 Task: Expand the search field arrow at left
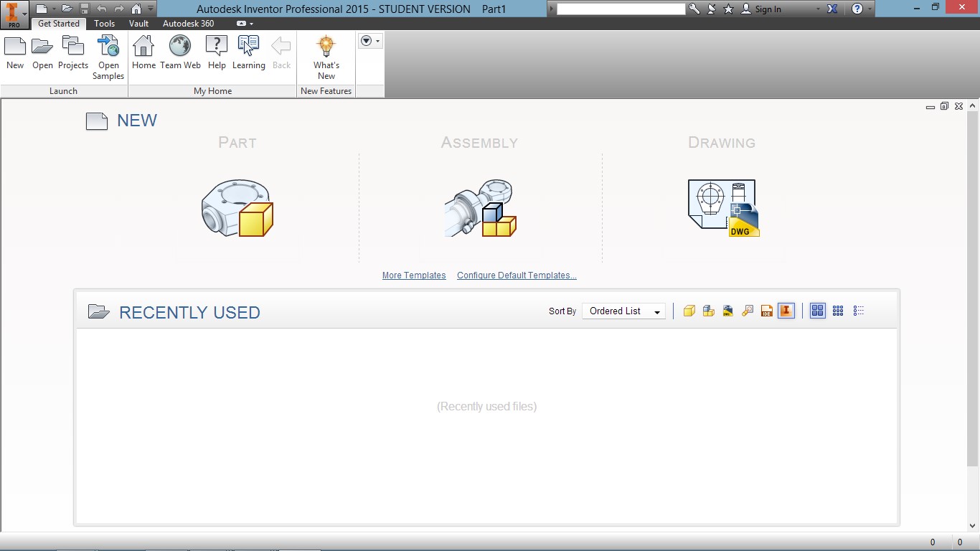coord(552,9)
